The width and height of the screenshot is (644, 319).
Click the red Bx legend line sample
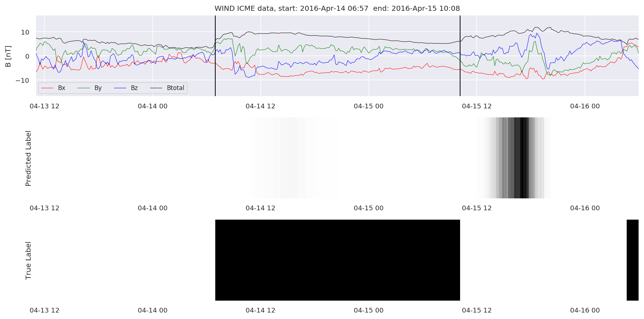[48, 88]
